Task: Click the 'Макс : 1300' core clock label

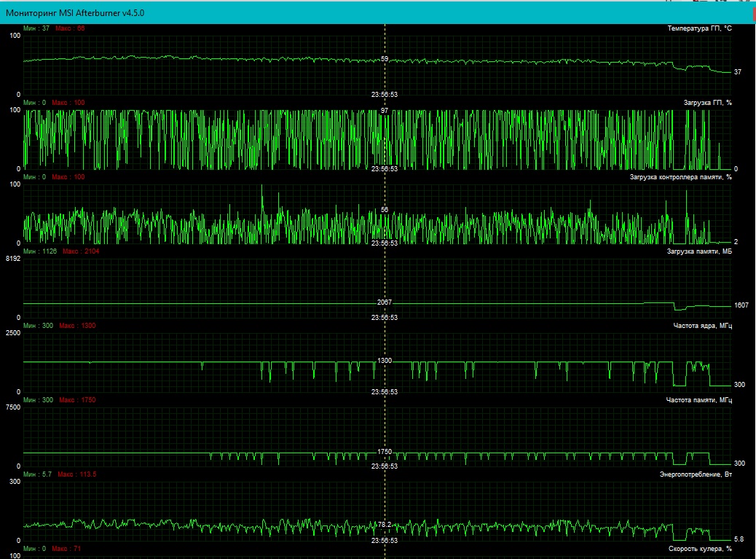Action: 77,326
